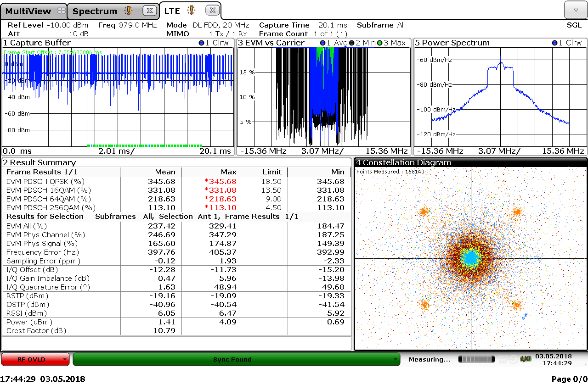Switch to the Spectrum tab

(113, 11)
